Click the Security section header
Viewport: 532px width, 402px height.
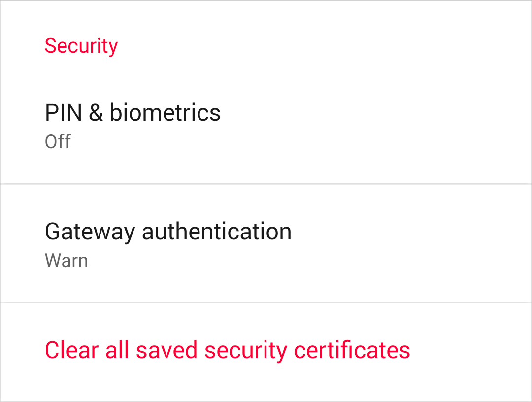pos(81,46)
